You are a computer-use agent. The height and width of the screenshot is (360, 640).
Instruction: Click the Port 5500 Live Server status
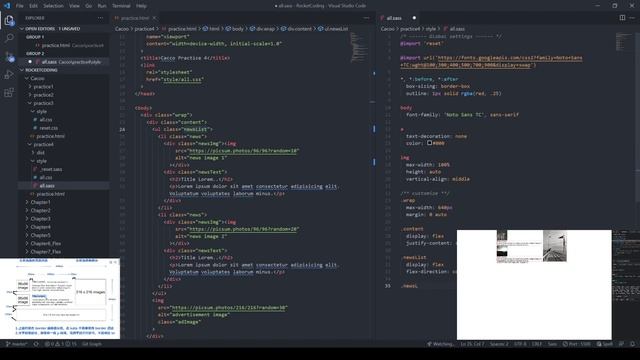pos(576,344)
